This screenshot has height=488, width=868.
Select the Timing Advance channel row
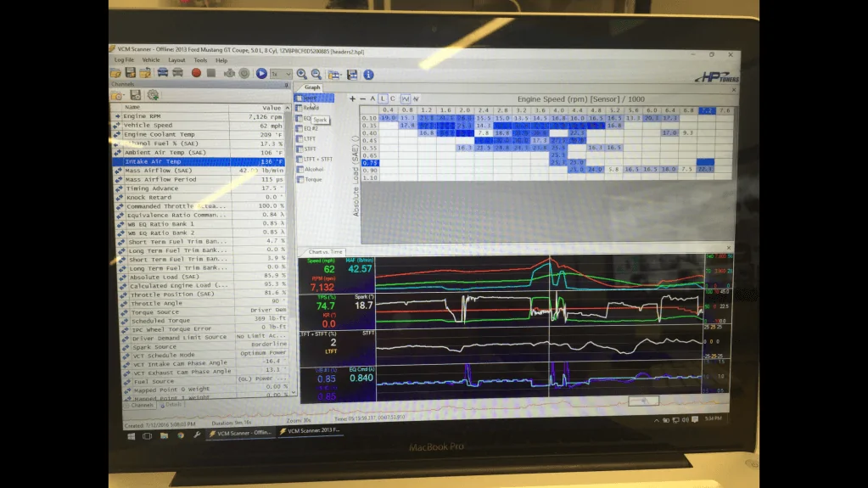pos(201,188)
